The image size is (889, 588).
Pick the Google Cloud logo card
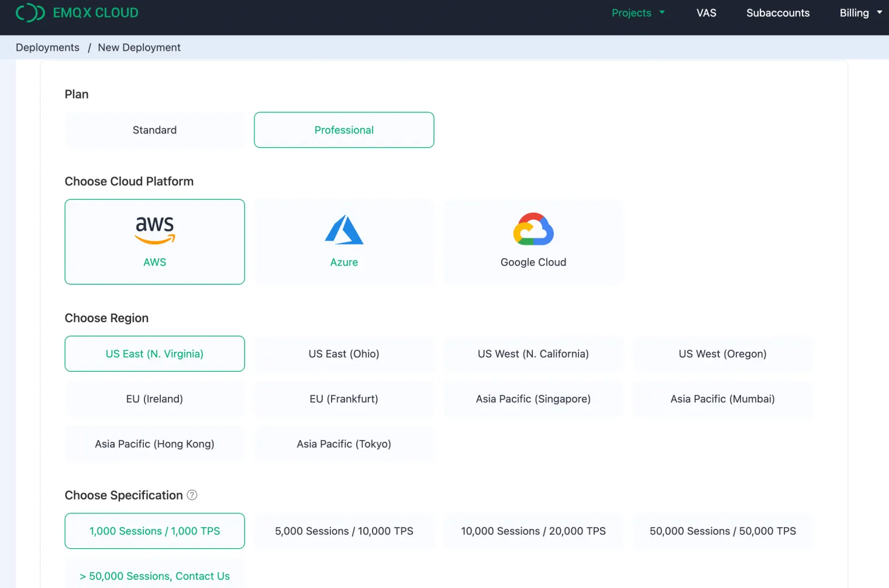[x=533, y=230]
